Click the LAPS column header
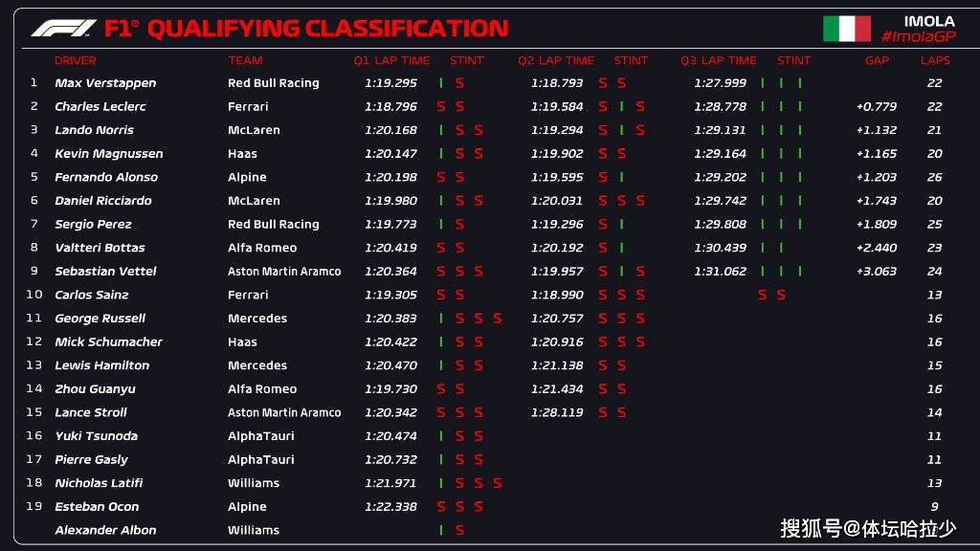Viewport: 980px width, 551px height. (935, 60)
